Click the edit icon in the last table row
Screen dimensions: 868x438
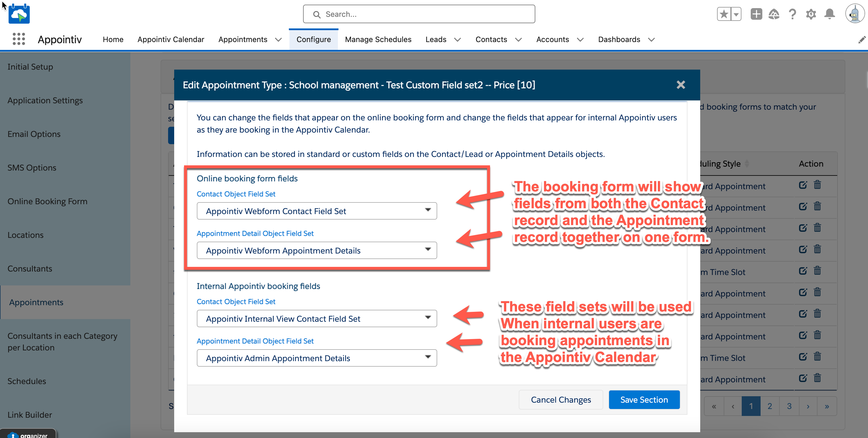(x=803, y=378)
